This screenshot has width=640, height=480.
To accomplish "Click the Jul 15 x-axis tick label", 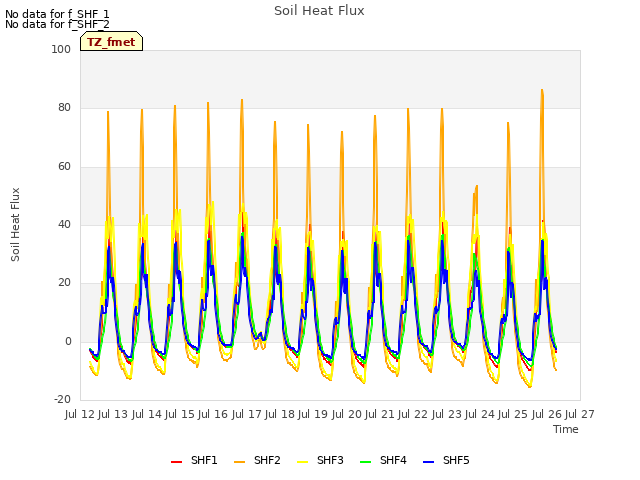I will tap(180, 414).
